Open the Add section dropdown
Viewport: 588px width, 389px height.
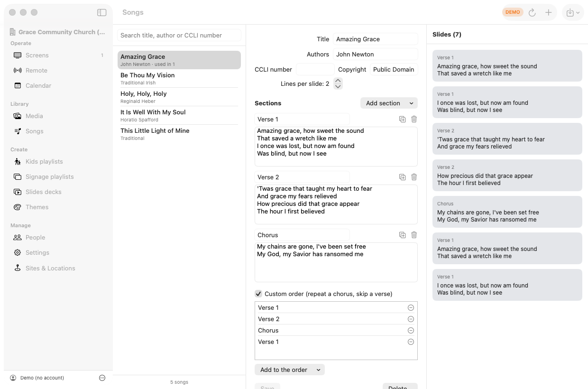point(389,103)
